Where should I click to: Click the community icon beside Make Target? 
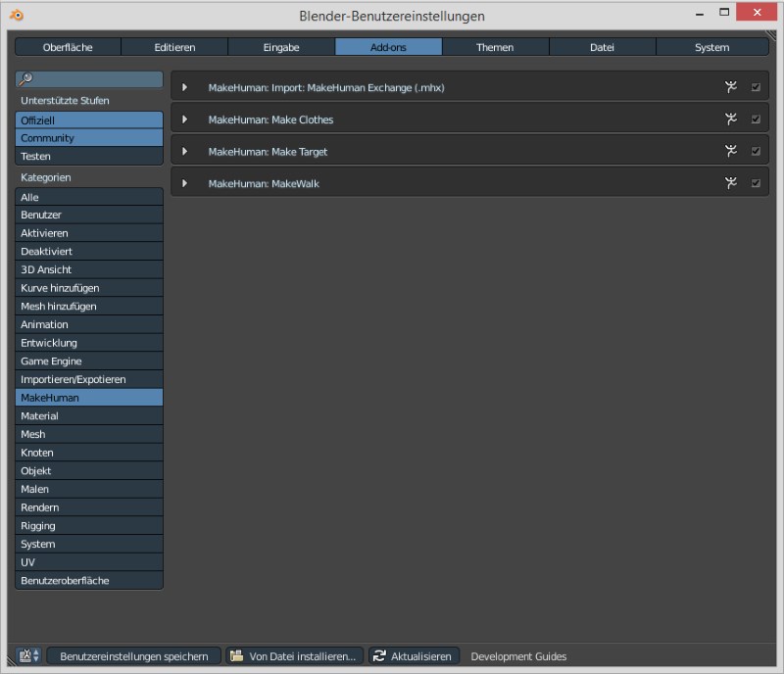click(x=730, y=151)
